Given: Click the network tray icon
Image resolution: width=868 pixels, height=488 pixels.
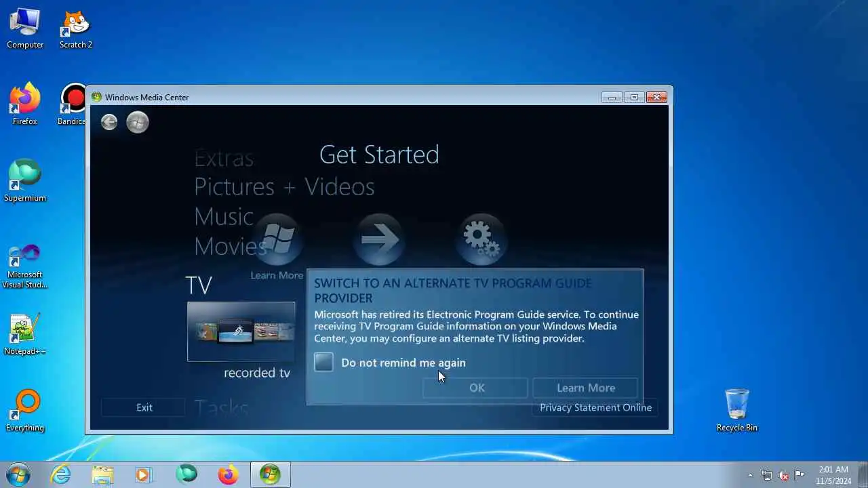Looking at the screenshot, I should point(767,475).
